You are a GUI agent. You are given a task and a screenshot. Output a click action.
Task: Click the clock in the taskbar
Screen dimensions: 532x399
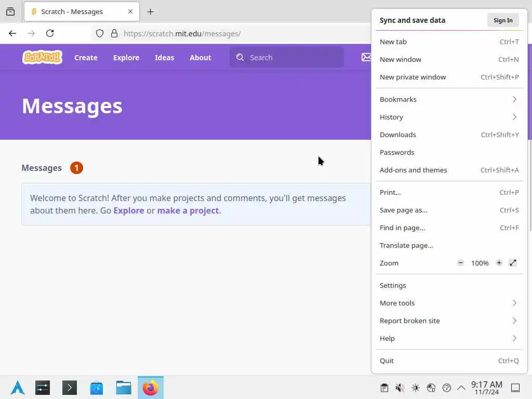tap(486, 388)
